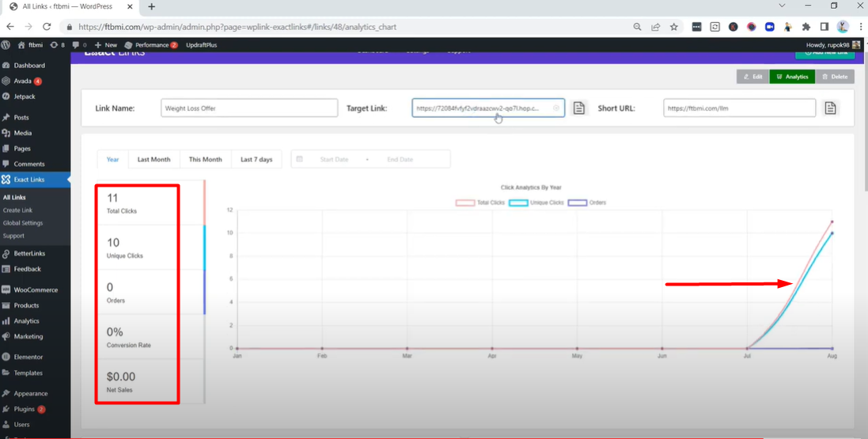Open the tab search chevron in Chrome
The height and width of the screenshot is (439, 868).
(782, 6)
